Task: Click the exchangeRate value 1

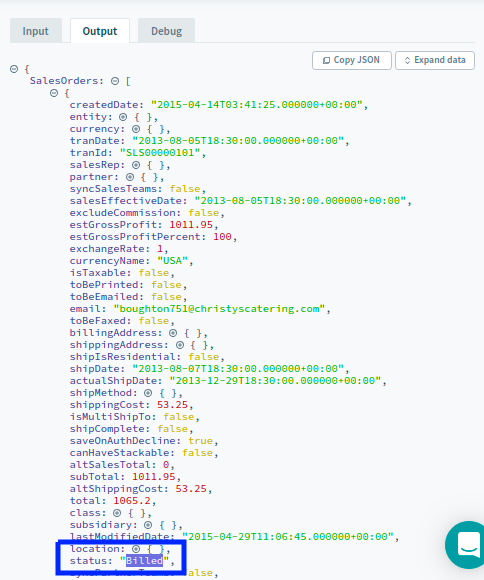Action: 160,249
